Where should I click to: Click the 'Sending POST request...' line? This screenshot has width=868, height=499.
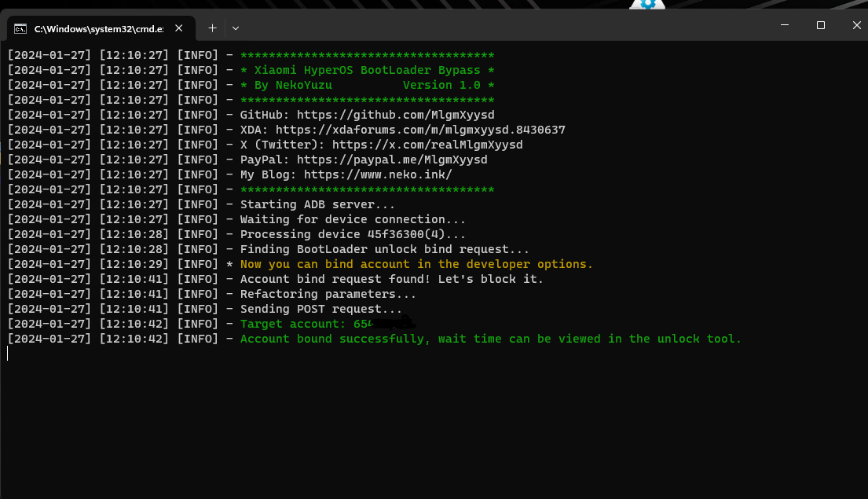click(x=321, y=310)
